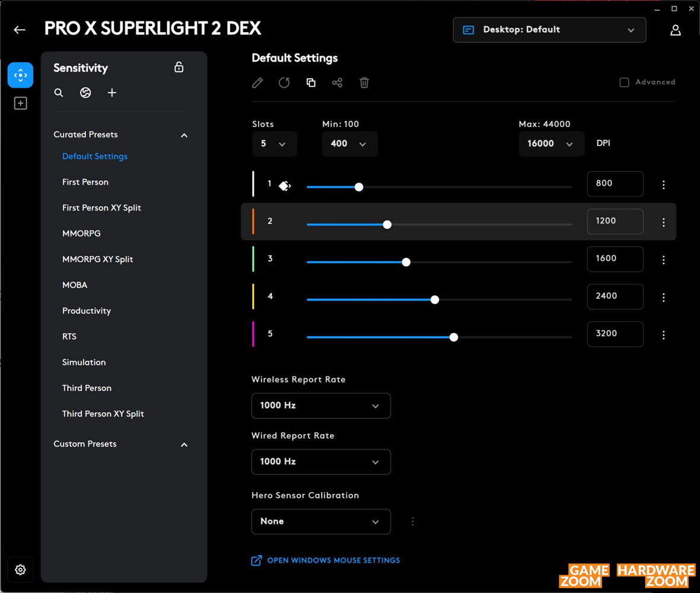Open the Desktop: Default profile dropdown
700x593 pixels.
coord(549,30)
